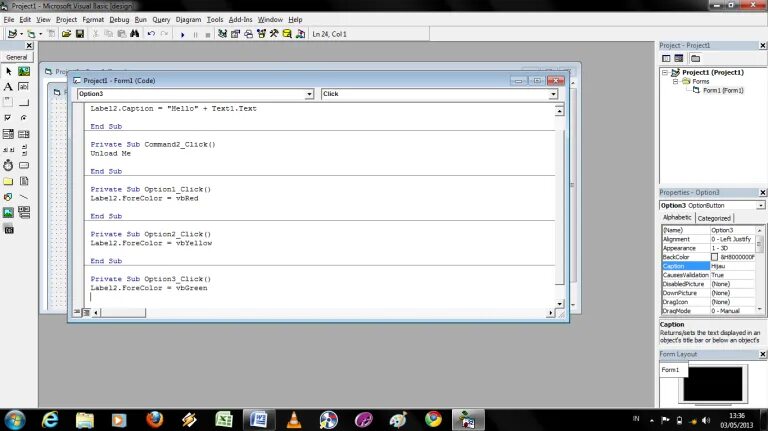The height and width of the screenshot is (431, 768).
Task: Open the Add Project dropdown arrow
Action: click(22, 34)
